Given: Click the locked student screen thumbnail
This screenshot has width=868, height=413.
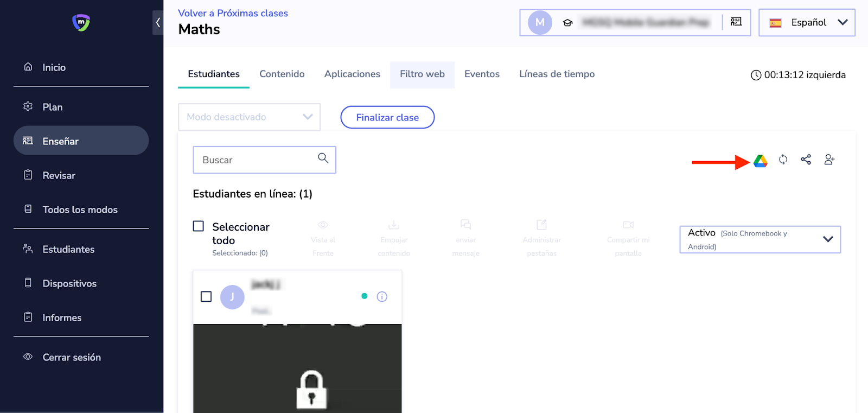Looking at the screenshot, I should point(297,368).
